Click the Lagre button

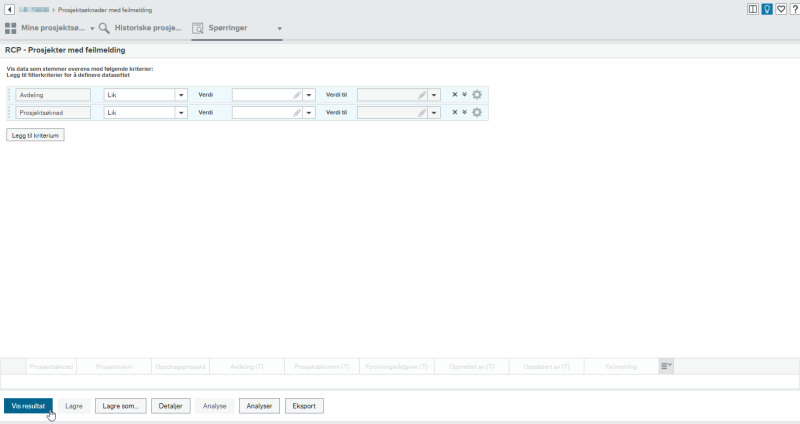pos(73,406)
